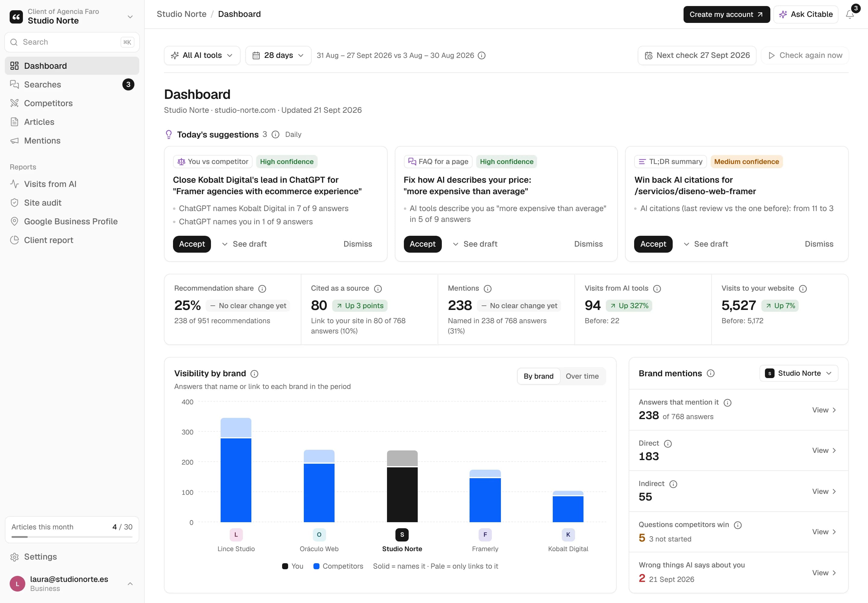
Task: Click the Citable logo icon in sidebar
Action: pos(16,16)
